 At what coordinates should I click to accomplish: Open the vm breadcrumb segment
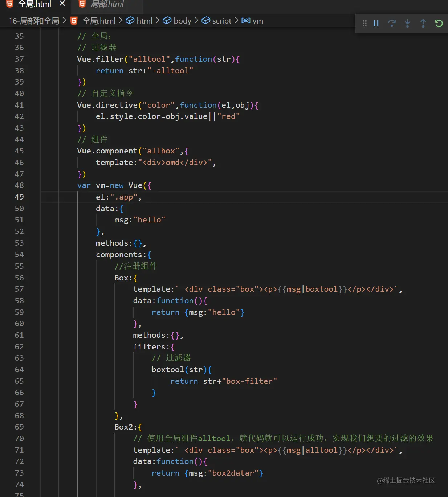[258, 21]
